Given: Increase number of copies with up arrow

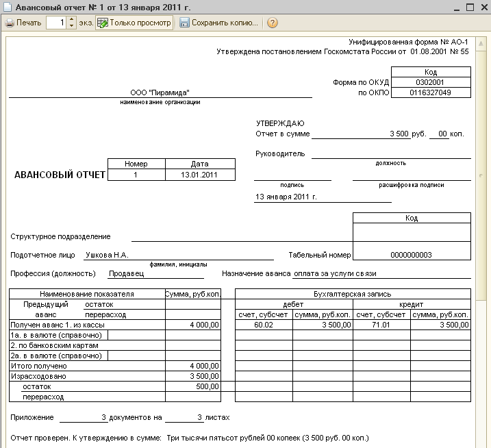Looking at the screenshot, I should point(71,20).
